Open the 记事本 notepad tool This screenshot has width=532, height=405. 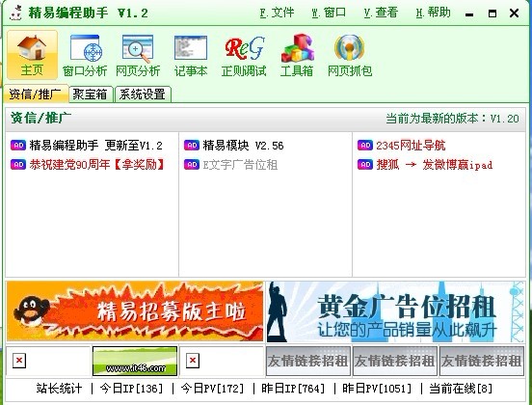pos(191,55)
